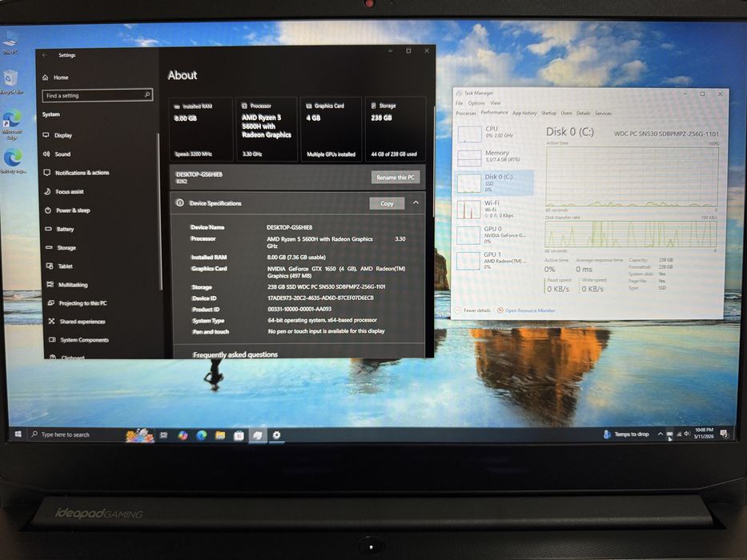The width and height of the screenshot is (747, 560).
Task: Open Battery settings page
Action: [60, 229]
